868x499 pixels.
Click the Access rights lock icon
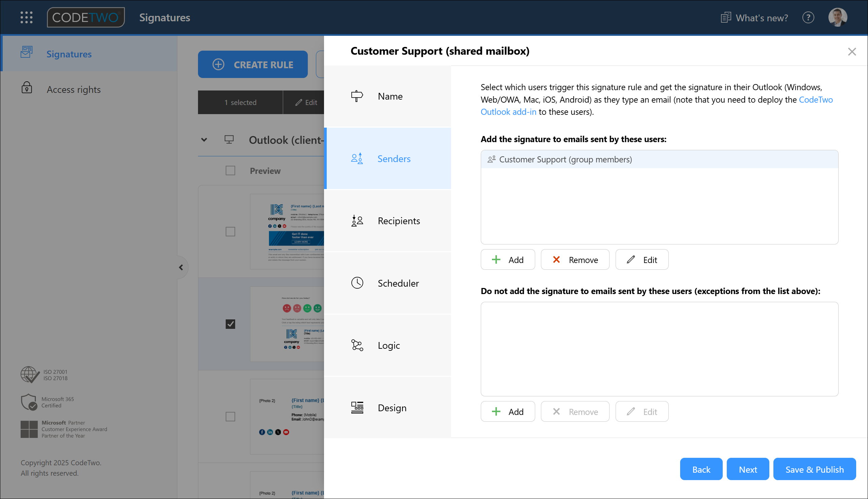(x=27, y=88)
